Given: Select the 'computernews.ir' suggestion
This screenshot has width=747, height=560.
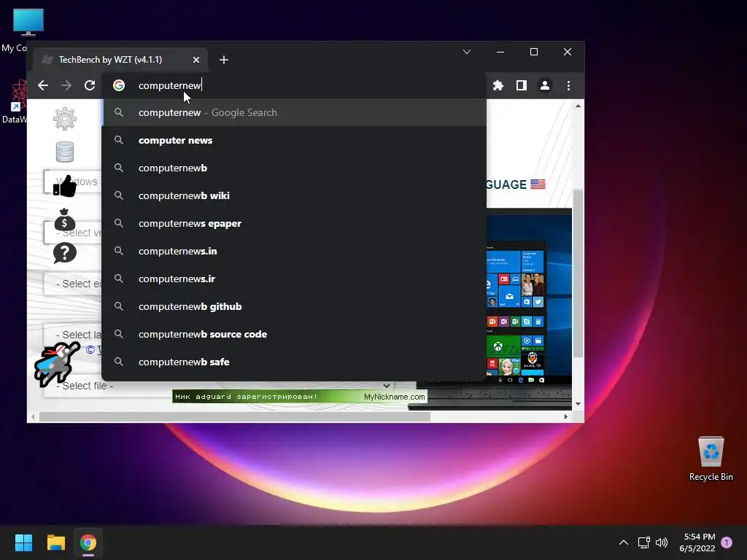Looking at the screenshot, I should [295, 279].
